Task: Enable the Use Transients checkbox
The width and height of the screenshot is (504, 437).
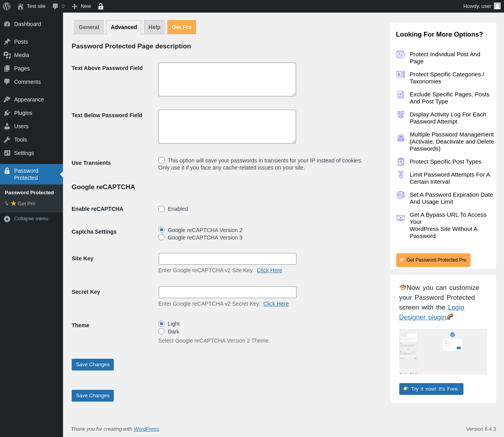Action: (x=161, y=160)
